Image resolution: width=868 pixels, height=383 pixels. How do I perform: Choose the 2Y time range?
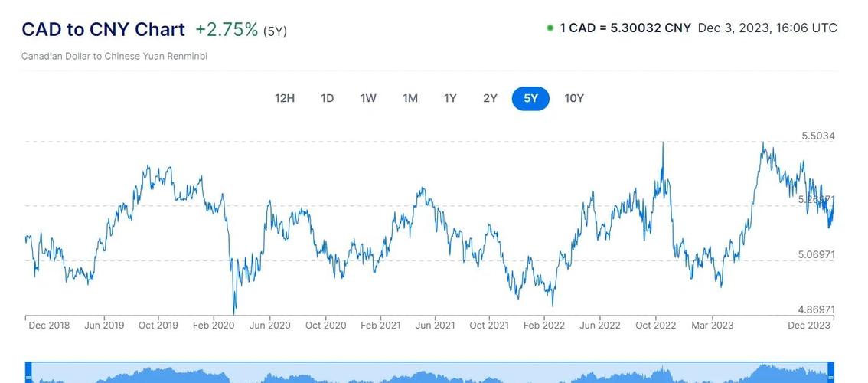point(491,98)
